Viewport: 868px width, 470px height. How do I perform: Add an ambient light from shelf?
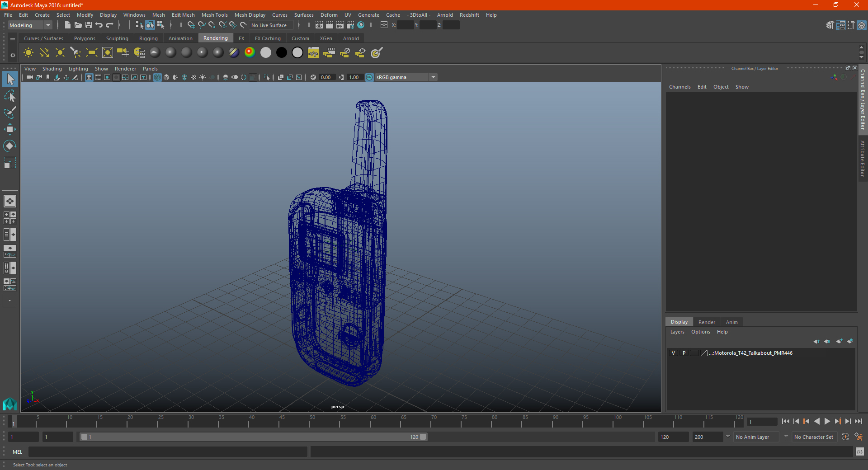click(28, 53)
